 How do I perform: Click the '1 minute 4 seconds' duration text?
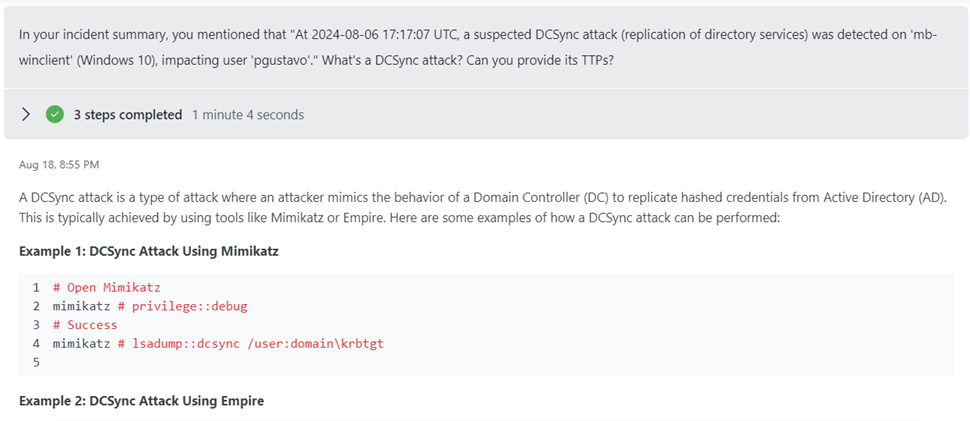coord(248,114)
